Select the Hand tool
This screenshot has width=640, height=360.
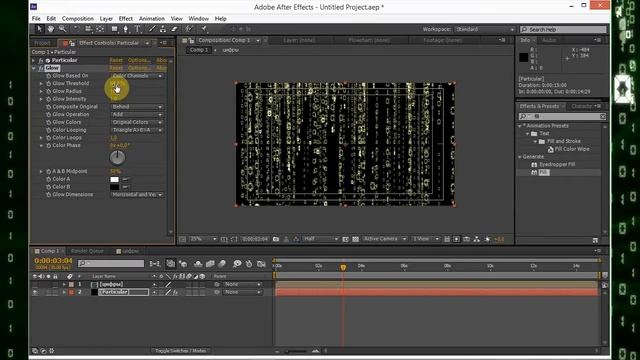pyautogui.click(x=51, y=29)
